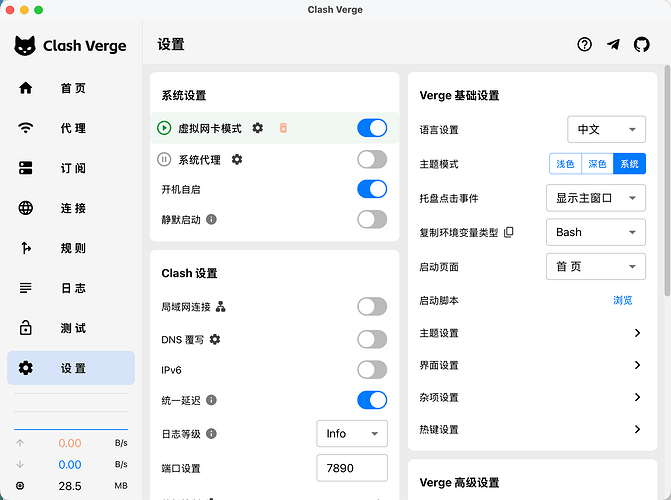Click 浏览 to choose startup script
The image size is (671, 500).
623,300
